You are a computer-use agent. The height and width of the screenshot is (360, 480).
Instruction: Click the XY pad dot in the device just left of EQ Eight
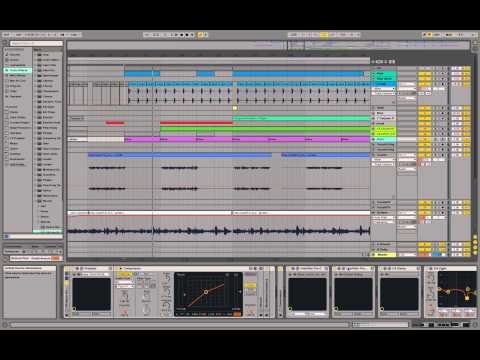point(382,309)
